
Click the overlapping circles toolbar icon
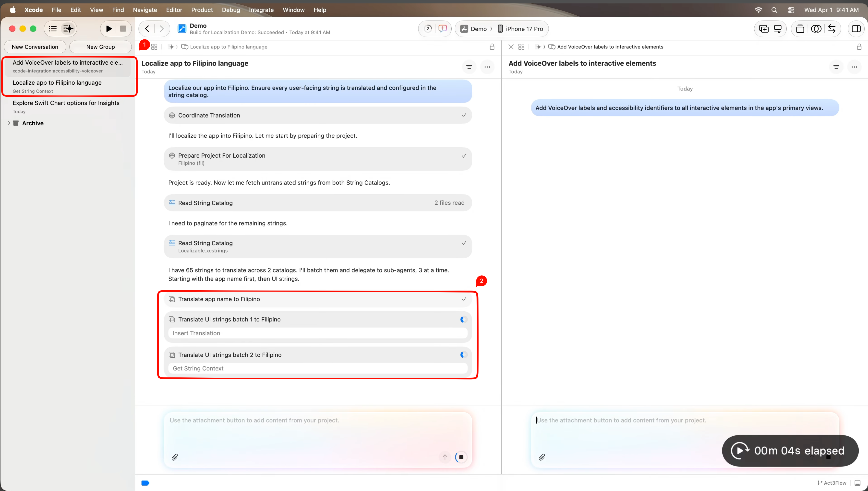[x=816, y=29]
